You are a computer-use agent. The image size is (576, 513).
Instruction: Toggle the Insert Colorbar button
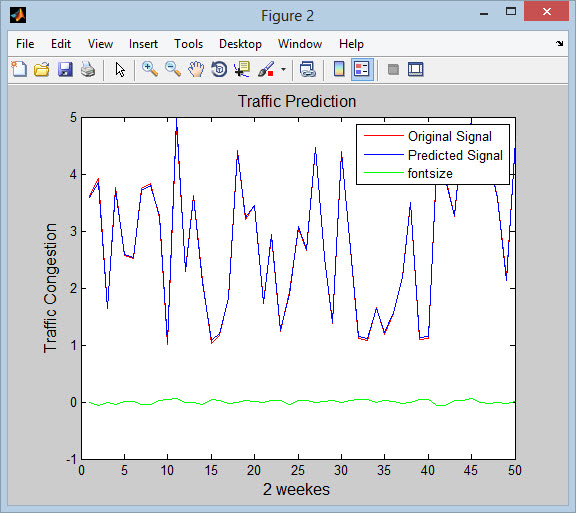(x=339, y=69)
